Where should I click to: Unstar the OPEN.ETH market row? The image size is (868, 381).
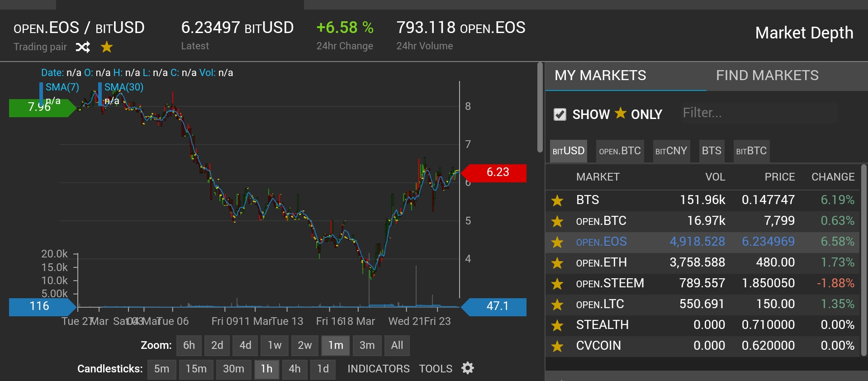coord(557,262)
